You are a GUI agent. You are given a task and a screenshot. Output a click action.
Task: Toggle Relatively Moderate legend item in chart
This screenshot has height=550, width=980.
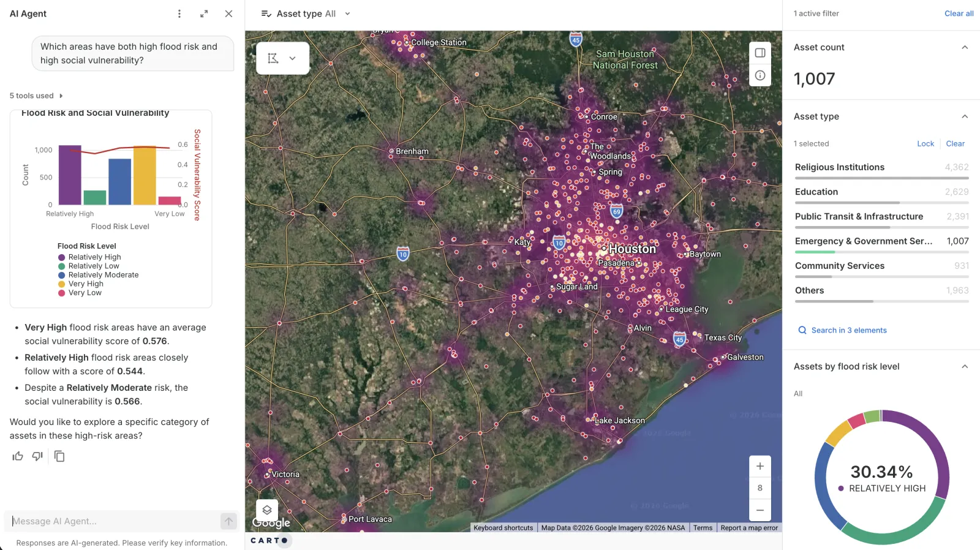point(98,275)
